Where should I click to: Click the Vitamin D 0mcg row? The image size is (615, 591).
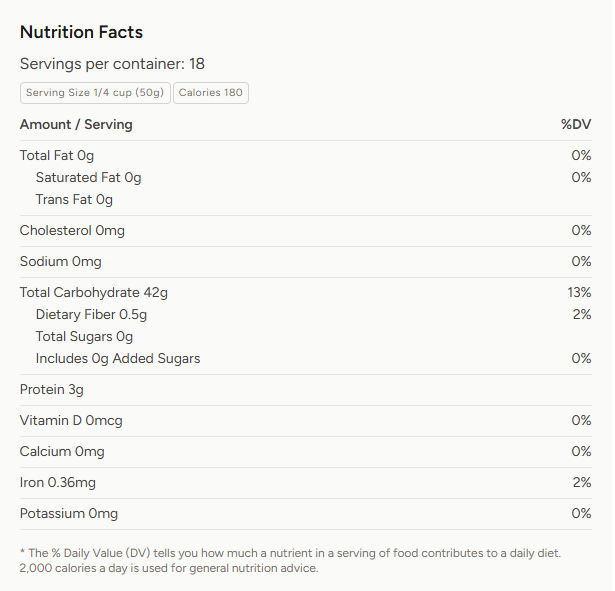tap(306, 421)
